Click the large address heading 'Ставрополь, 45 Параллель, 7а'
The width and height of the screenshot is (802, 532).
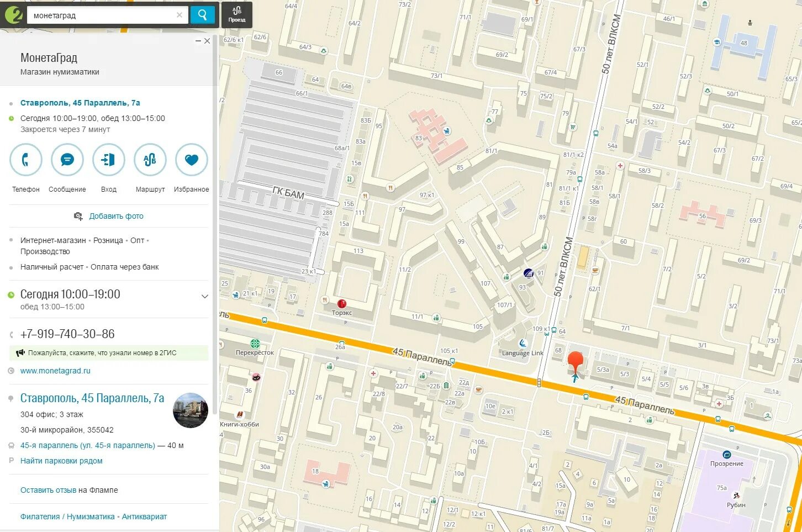click(92, 398)
